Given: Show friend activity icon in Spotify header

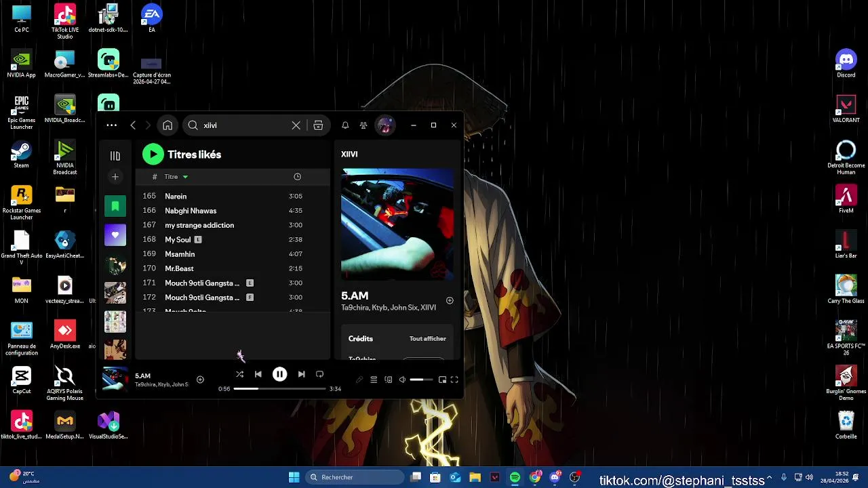Looking at the screenshot, I should click(363, 125).
